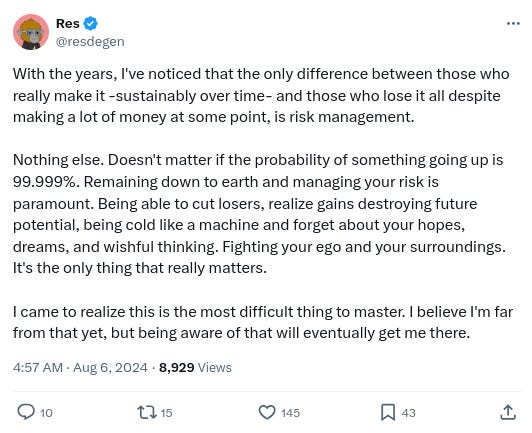
Task: Click the paragraph starting 'I came to realize'
Action: pyautogui.click(x=263, y=322)
